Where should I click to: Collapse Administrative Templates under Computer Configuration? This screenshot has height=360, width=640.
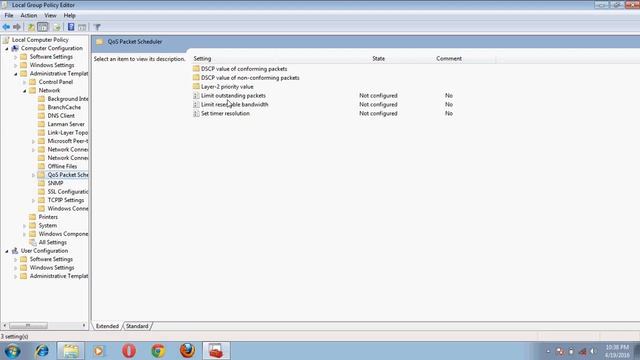pyautogui.click(x=16, y=74)
